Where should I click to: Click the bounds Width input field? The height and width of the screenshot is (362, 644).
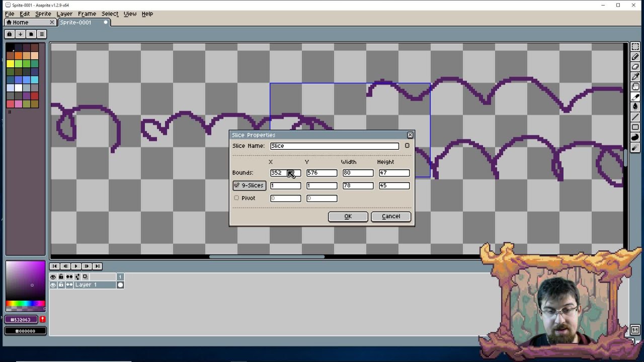(x=358, y=173)
